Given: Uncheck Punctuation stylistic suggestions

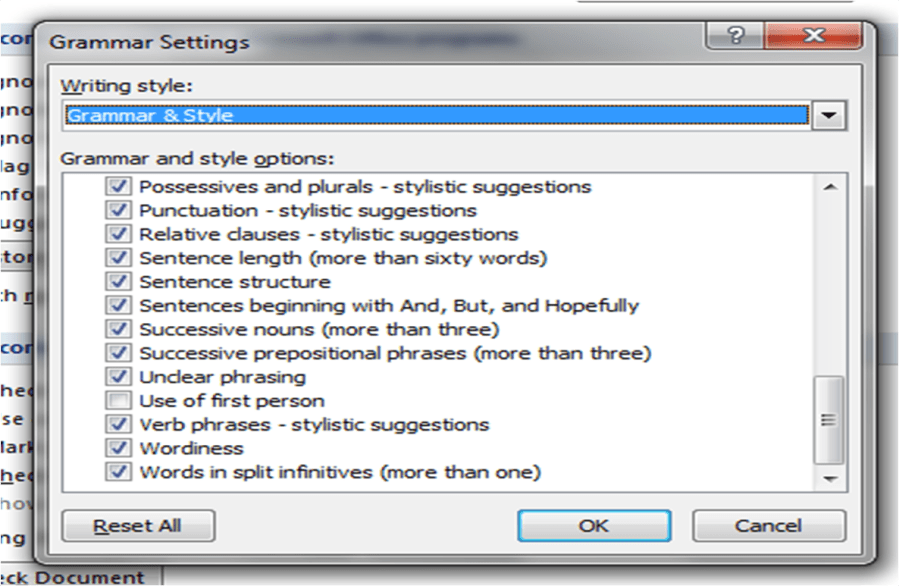Looking at the screenshot, I should click(119, 211).
